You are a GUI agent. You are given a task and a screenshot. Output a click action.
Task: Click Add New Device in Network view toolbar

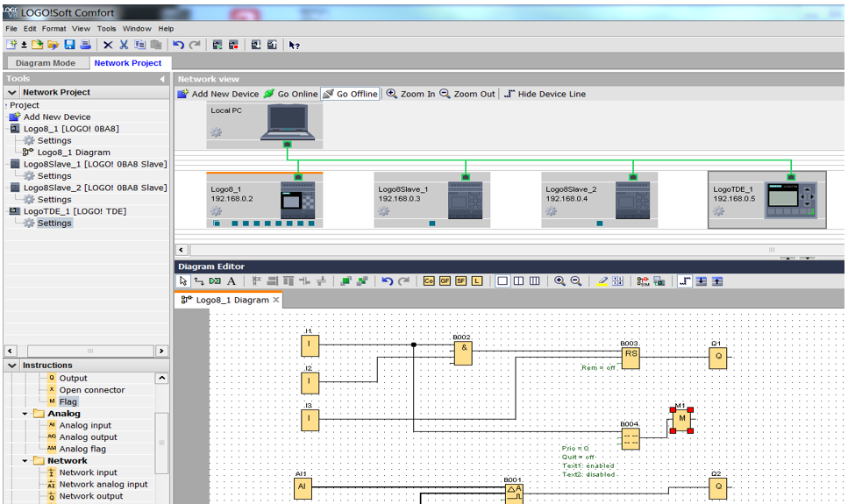(219, 94)
